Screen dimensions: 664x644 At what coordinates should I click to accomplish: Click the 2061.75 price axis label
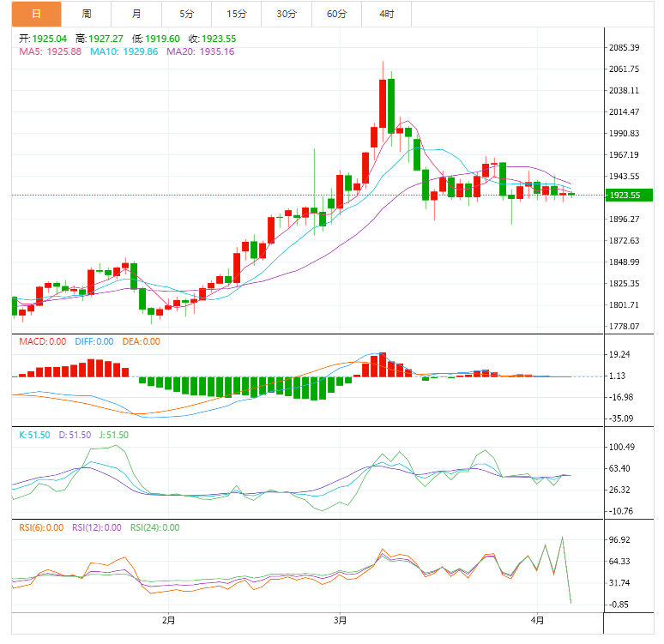(x=625, y=69)
